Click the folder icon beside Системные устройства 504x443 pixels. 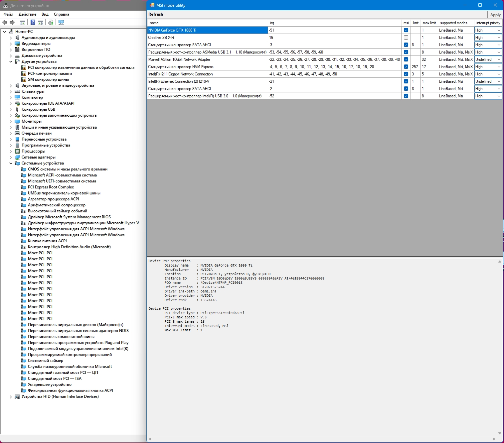(17, 163)
